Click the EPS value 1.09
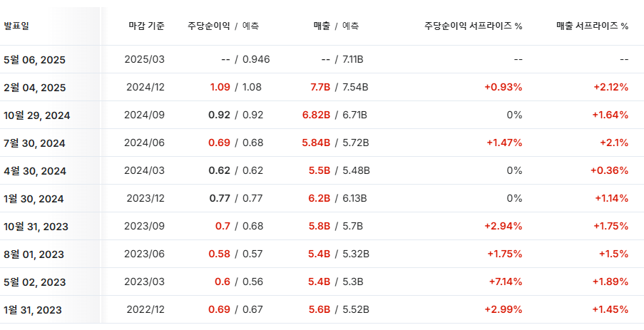Viewport: 644px width, 330px height. coord(220,88)
